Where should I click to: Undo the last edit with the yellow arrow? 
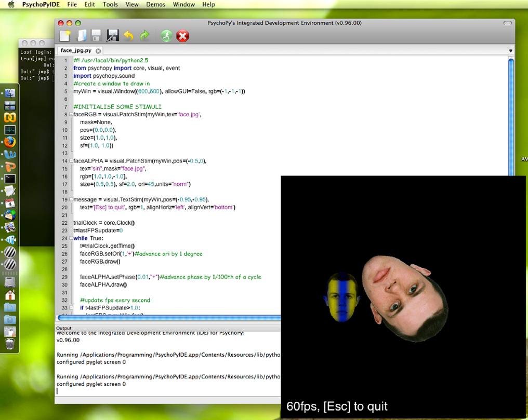point(129,35)
